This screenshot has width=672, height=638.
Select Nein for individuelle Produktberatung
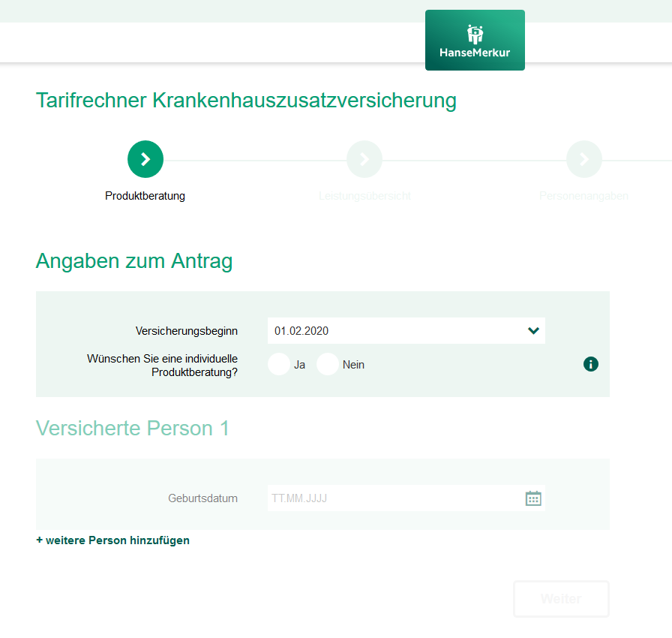[327, 364]
